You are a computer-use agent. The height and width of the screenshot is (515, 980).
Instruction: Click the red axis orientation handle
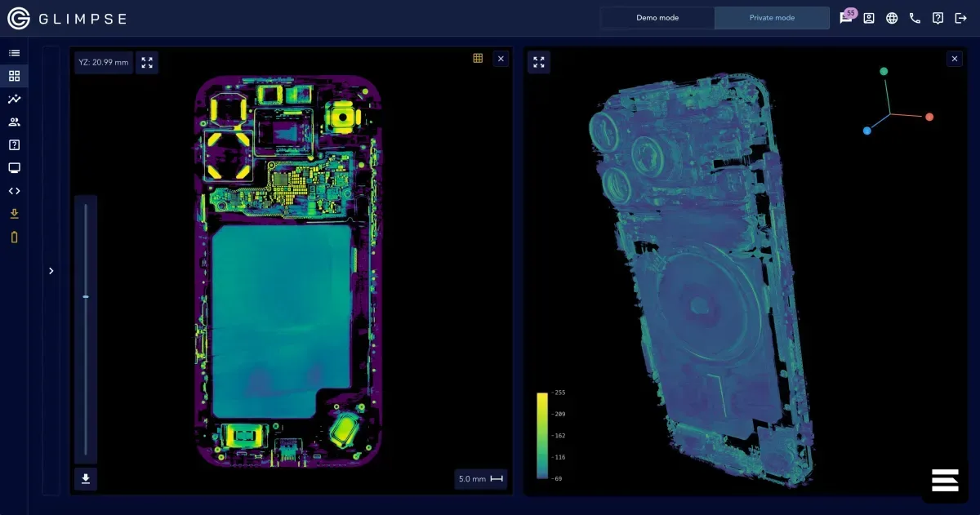(x=929, y=117)
